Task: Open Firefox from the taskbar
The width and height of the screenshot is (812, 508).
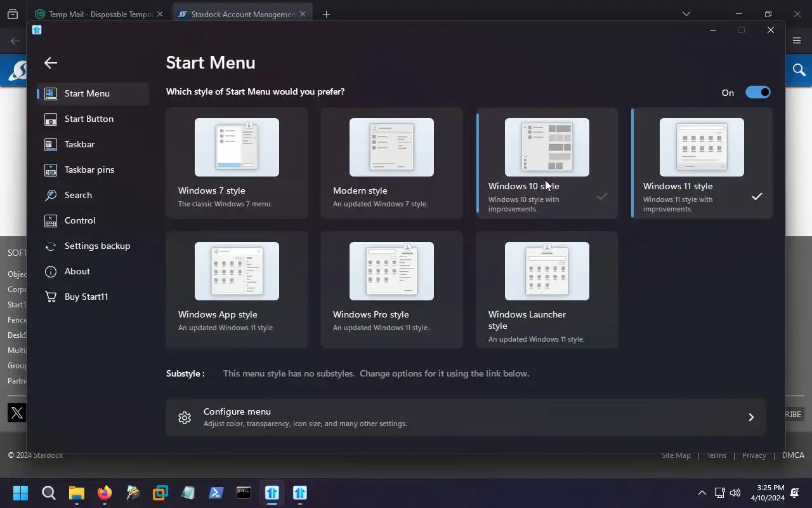Action: coord(105,493)
